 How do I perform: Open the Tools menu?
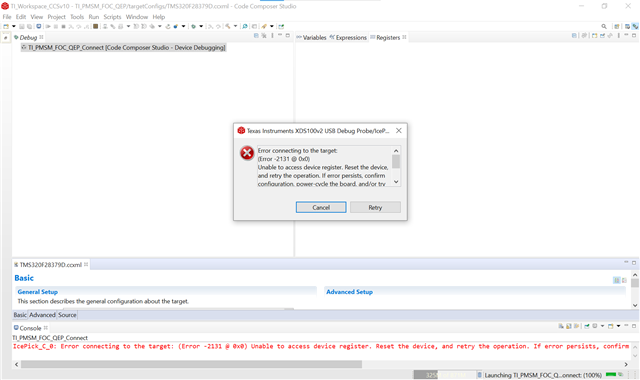77,17
